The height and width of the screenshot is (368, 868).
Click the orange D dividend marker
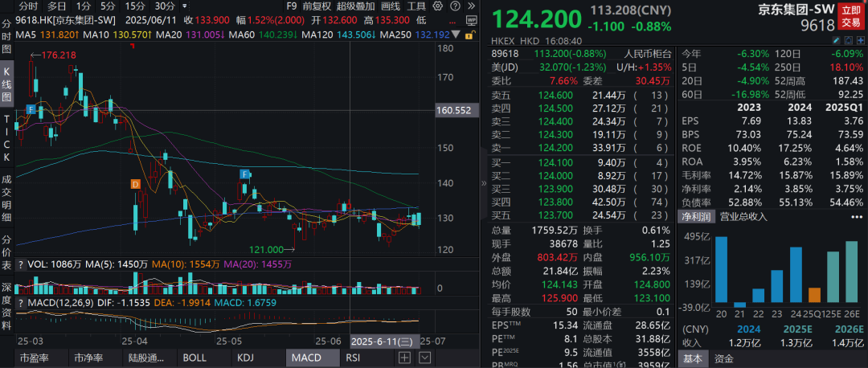click(136, 184)
